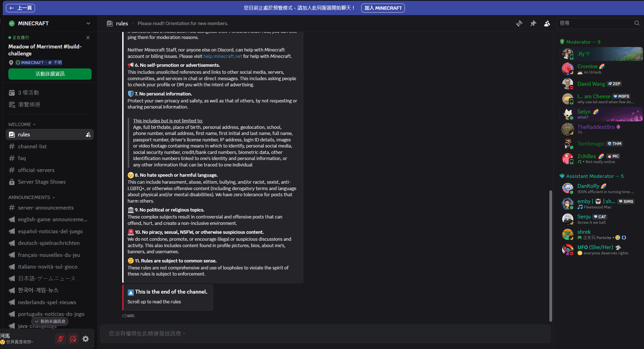Open the français-nouvelles-du-jeu channel

(50, 255)
